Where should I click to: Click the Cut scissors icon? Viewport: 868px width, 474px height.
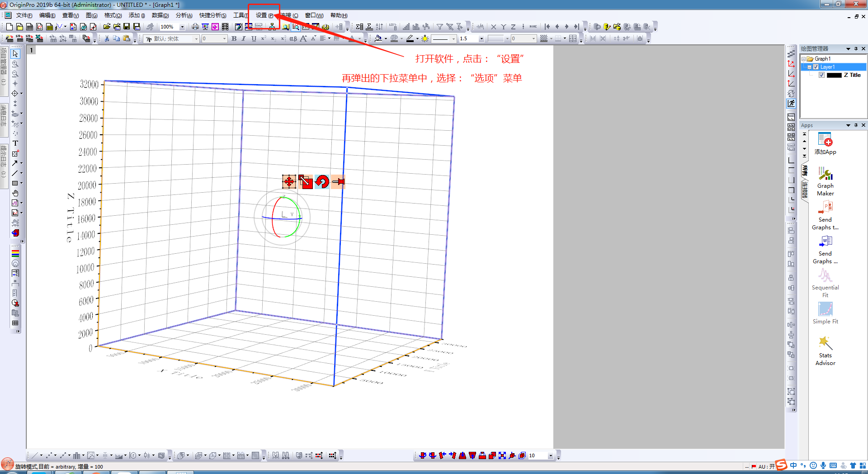pyautogui.click(x=107, y=39)
